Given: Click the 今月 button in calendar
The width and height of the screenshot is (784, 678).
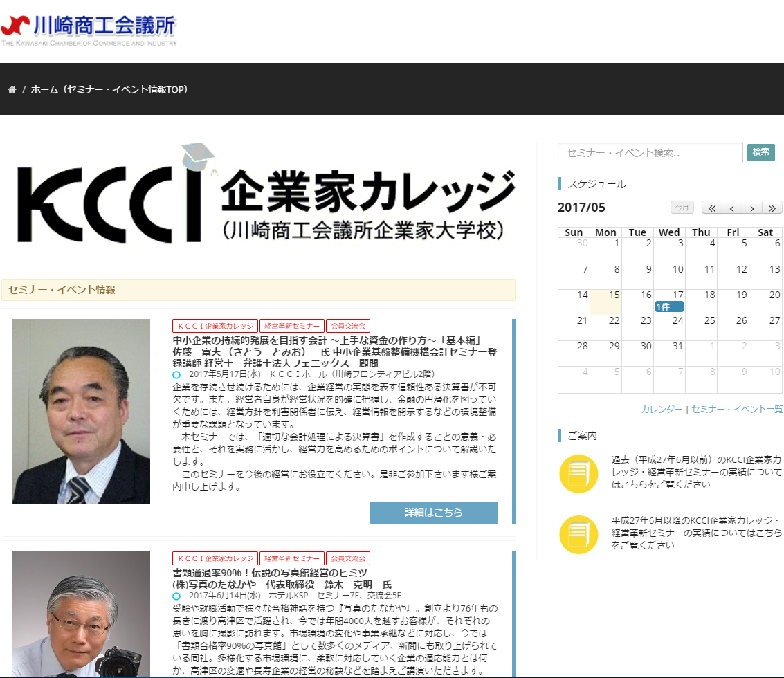Looking at the screenshot, I should (x=682, y=208).
